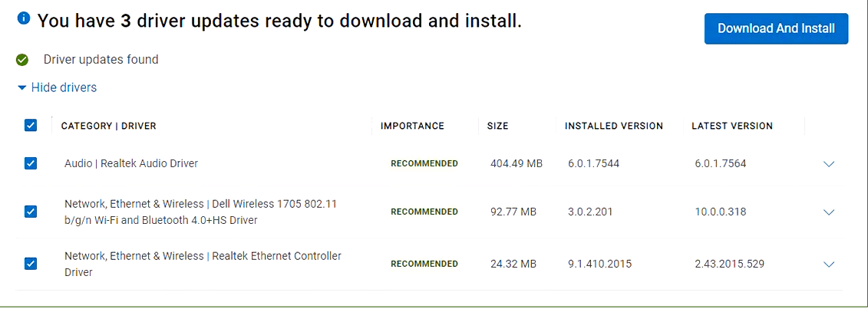Click the triangle arrow beside Hide drivers

tap(22, 87)
